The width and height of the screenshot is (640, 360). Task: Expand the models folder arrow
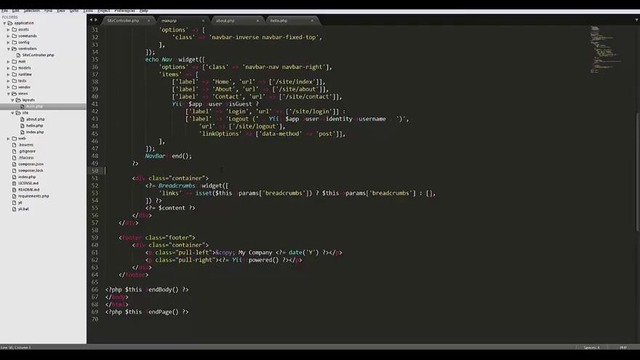pos(8,68)
